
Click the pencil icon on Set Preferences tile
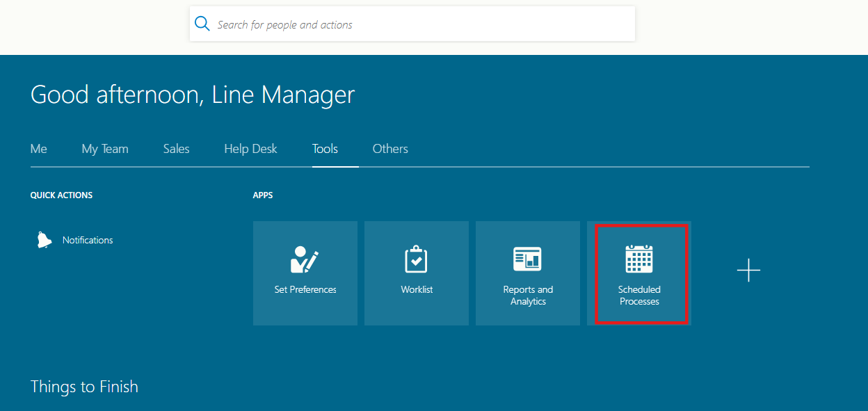click(x=305, y=258)
